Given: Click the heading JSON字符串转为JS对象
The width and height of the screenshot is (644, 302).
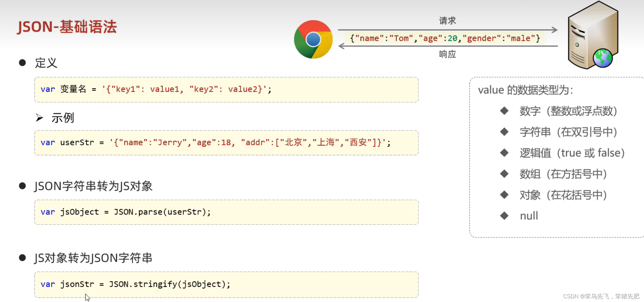Looking at the screenshot, I should [93, 186].
